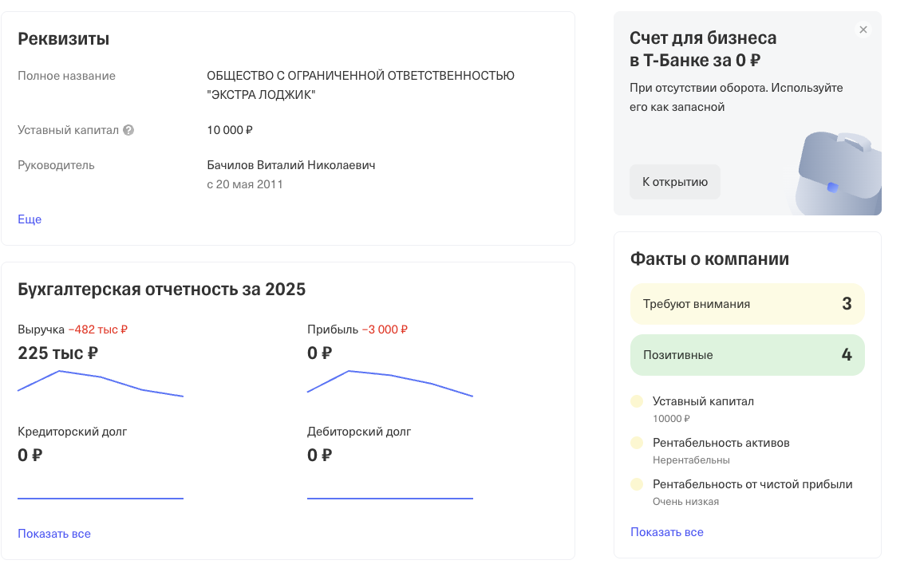Click the briefcase illustration in the banner
The width and height of the screenshot is (924, 572).
click(839, 173)
